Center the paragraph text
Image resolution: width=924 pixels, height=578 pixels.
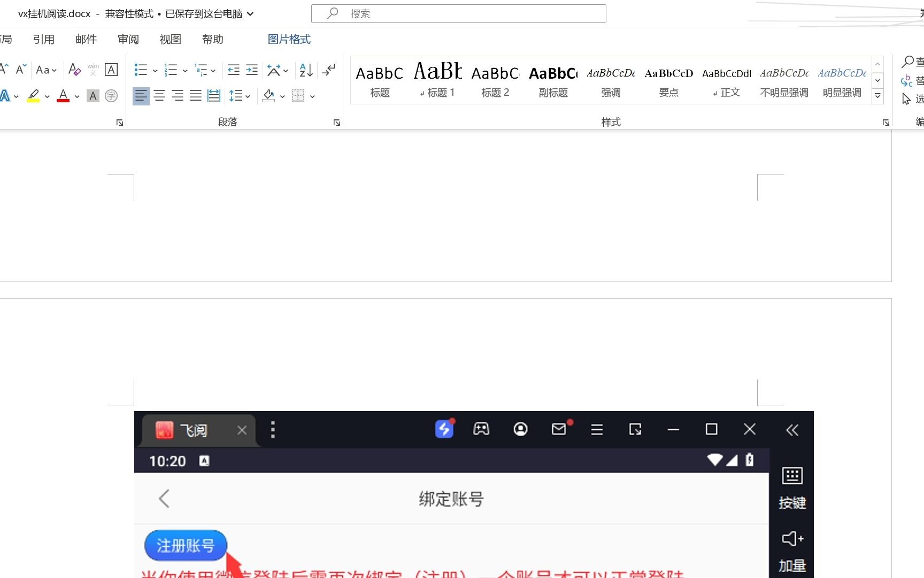159,96
